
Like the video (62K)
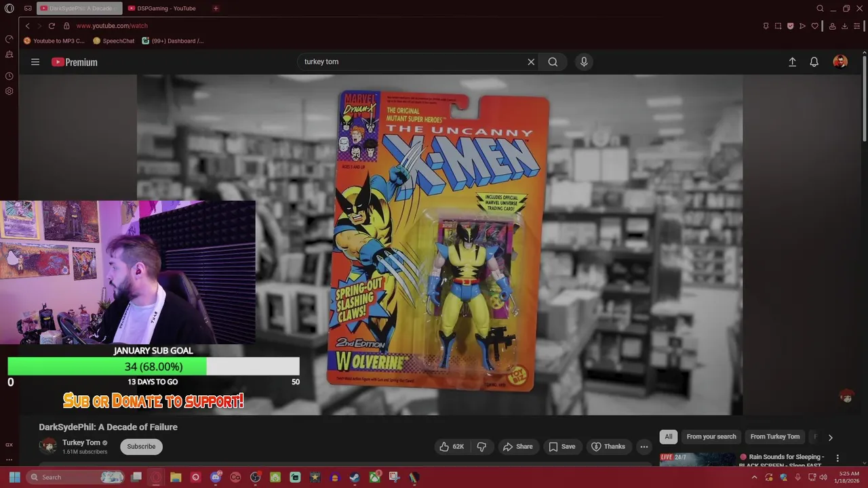[452, 447]
